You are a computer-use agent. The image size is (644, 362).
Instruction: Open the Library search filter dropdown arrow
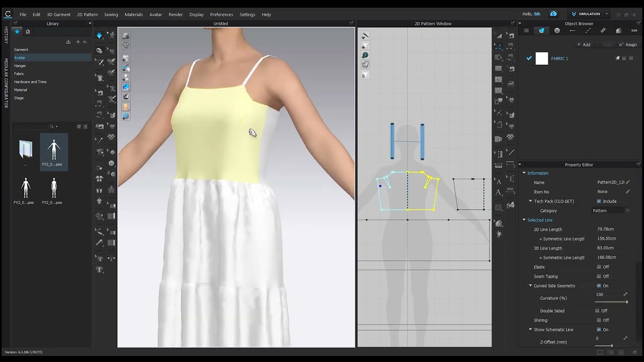(56, 127)
